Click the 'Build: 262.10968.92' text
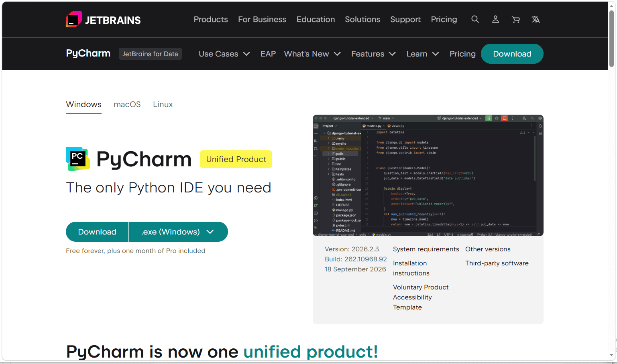 click(x=356, y=259)
